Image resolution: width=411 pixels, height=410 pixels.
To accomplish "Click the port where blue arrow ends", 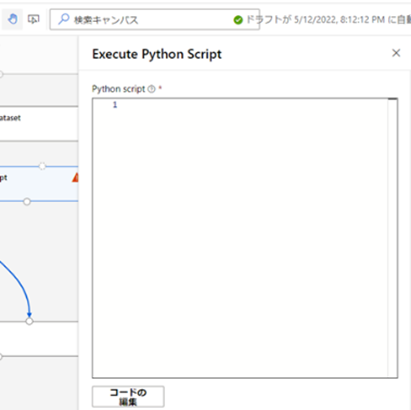I will click(x=29, y=321).
